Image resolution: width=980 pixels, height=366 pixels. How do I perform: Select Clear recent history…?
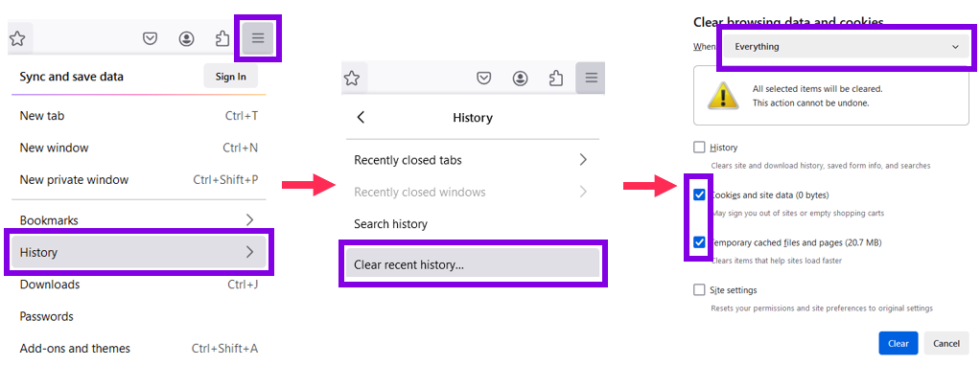click(x=473, y=264)
